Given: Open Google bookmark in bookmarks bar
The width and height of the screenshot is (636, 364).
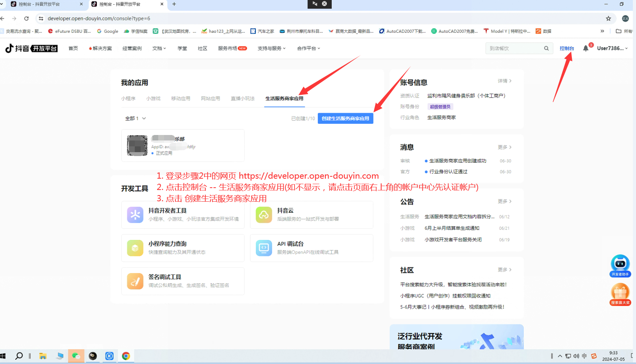Looking at the screenshot, I should [107, 31].
